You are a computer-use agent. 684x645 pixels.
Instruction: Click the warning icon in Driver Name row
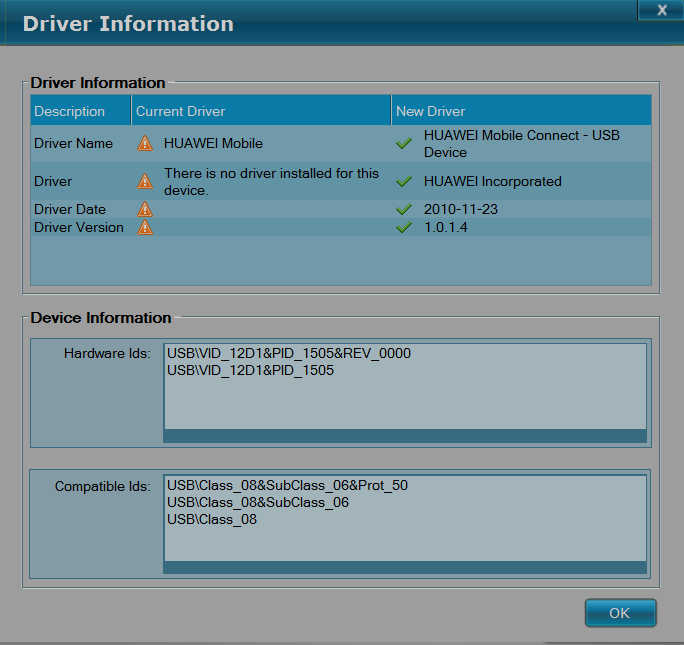coord(145,143)
